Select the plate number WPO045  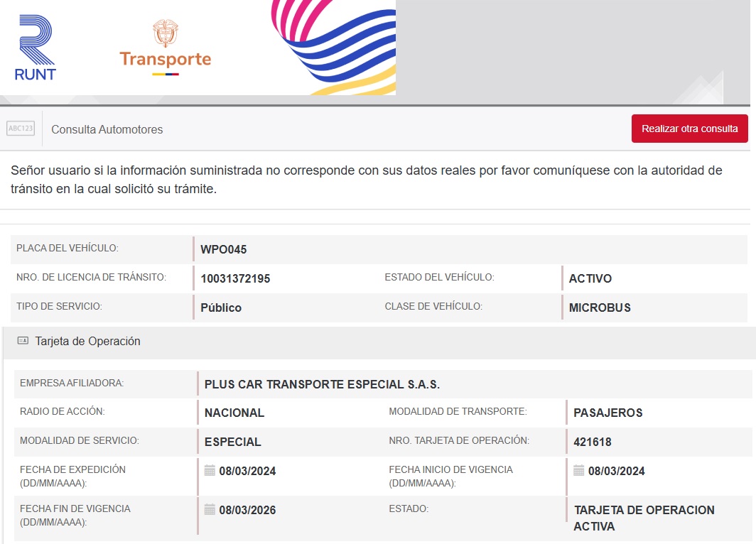223,249
